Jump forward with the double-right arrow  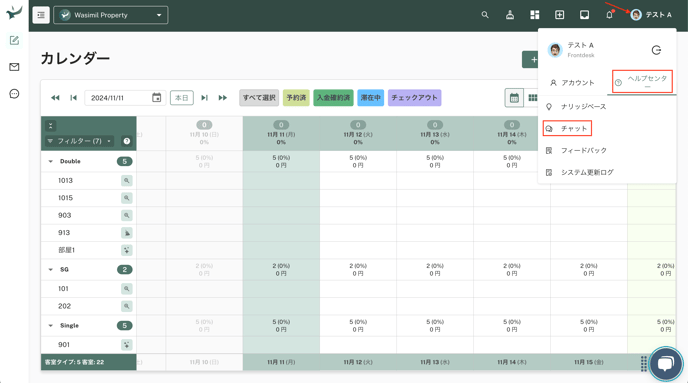(x=223, y=97)
